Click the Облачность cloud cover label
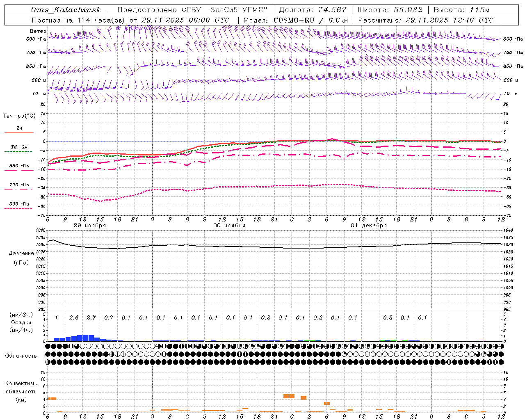525x420 pixels. (21, 356)
